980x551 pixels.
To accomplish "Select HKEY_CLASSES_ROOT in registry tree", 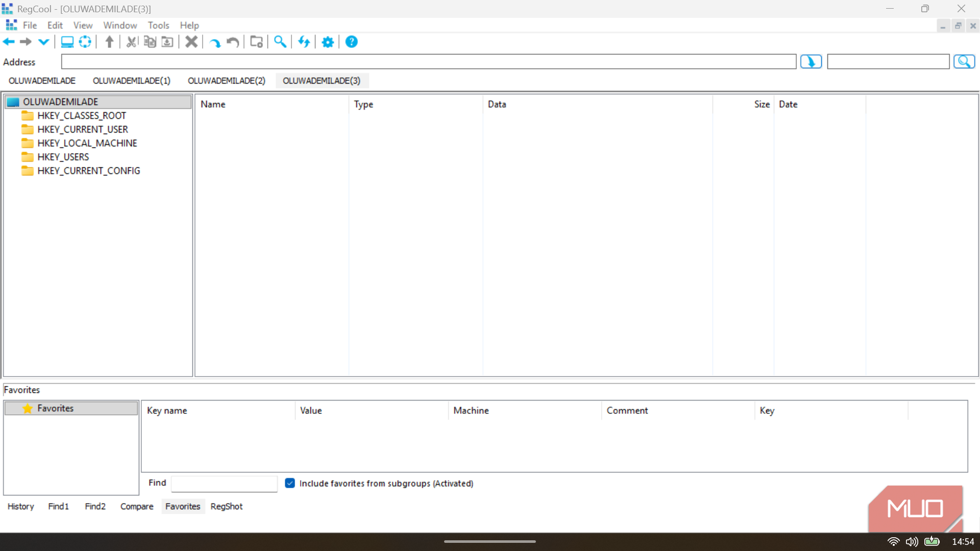I will pos(81,116).
